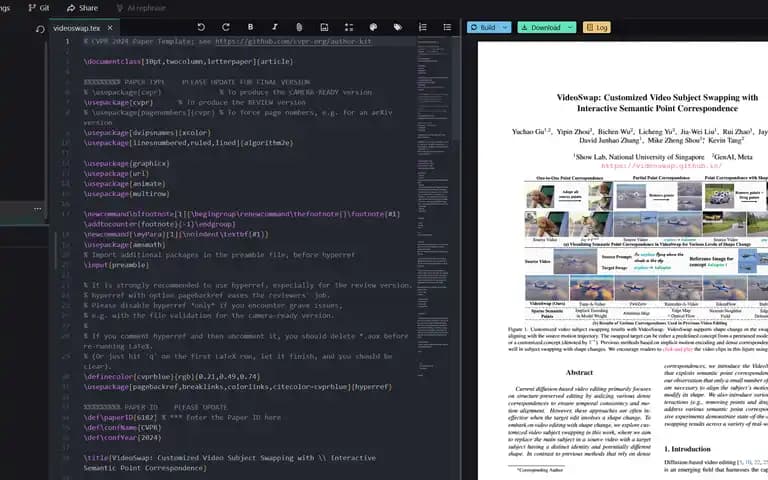Image resolution: width=768 pixels, height=480 pixels.
Task: Build the document
Action: coord(483,27)
